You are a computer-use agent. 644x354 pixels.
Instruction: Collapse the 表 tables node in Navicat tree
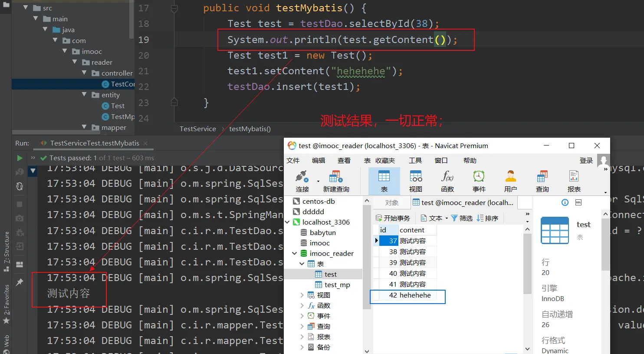click(302, 264)
